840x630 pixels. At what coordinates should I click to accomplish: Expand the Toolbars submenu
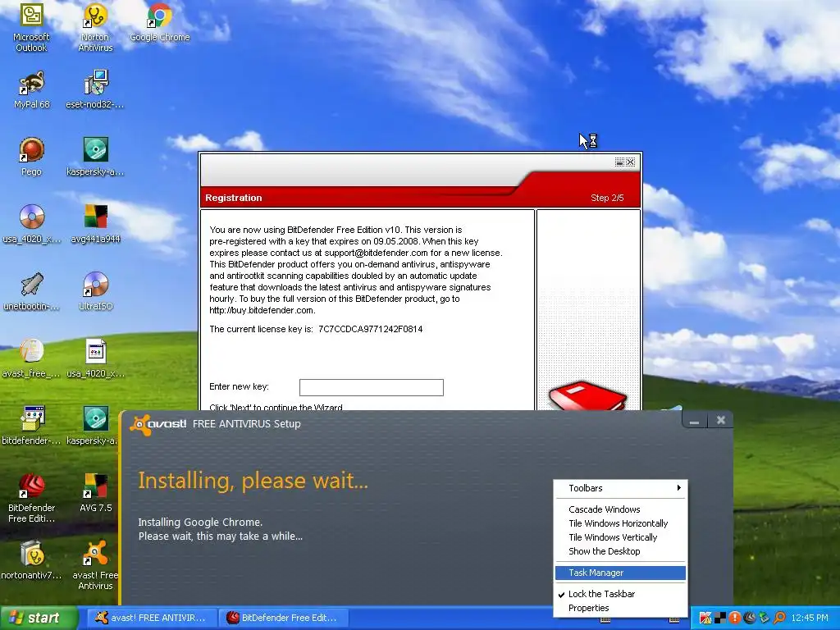[x=620, y=488]
